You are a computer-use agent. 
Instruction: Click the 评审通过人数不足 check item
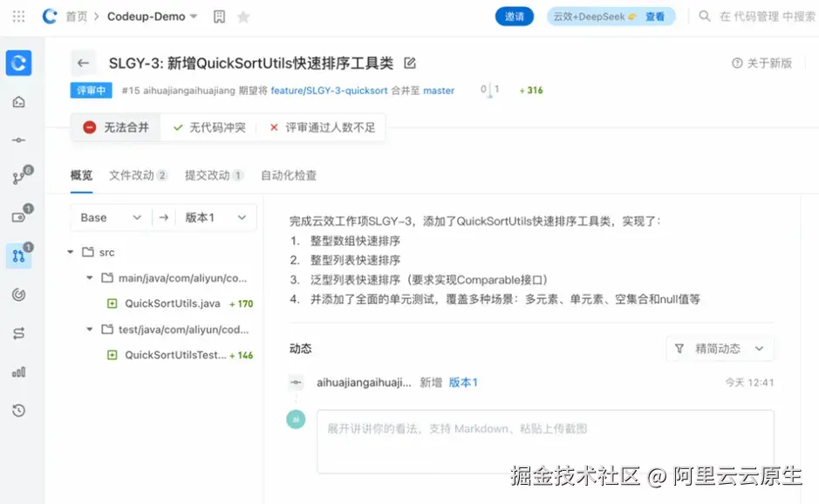point(322,127)
